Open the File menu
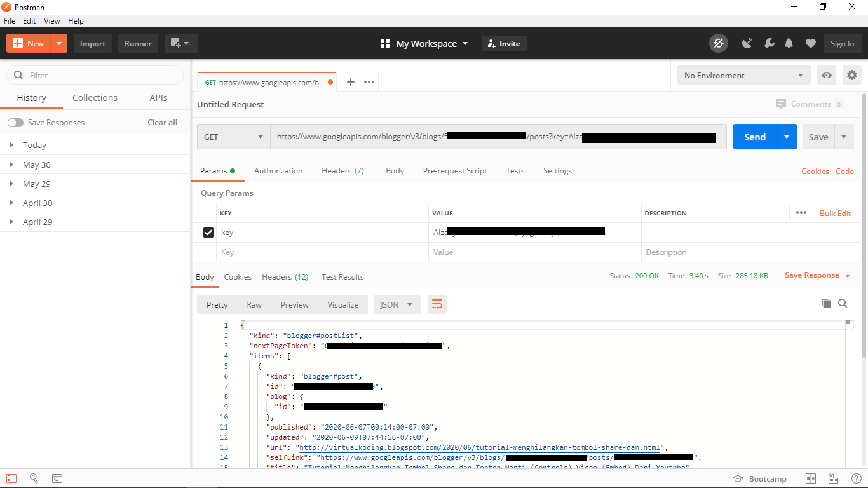This screenshot has height=488, width=868. [x=10, y=21]
